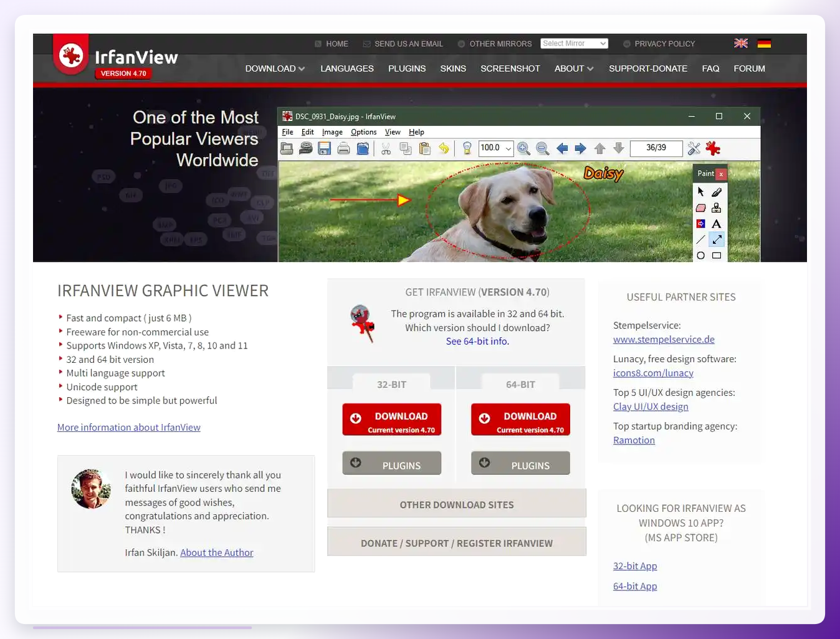The height and width of the screenshot is (639, 840).
Task: Open the 32-bit App store link
Action: pos(635,566)
